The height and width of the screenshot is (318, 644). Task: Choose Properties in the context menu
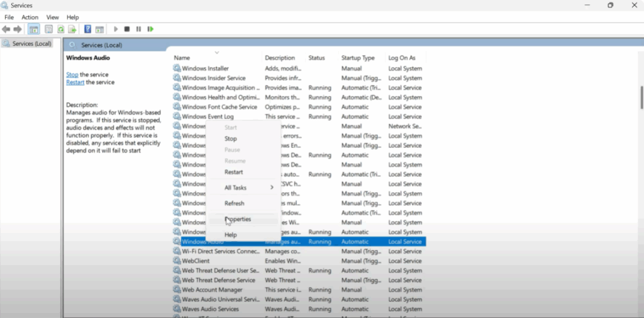[243, 219]
